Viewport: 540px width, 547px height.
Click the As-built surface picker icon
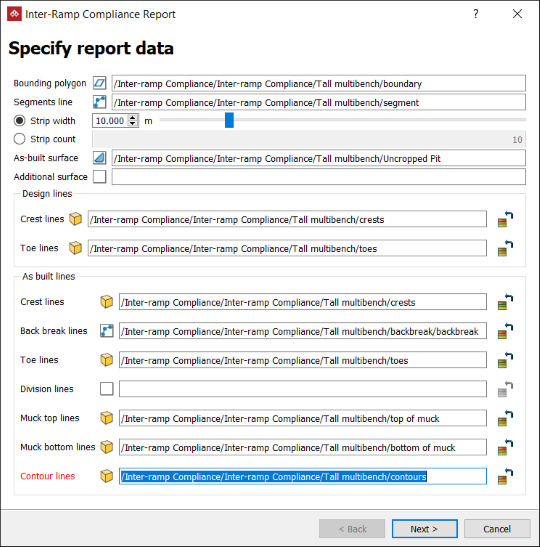click(99, 158)
